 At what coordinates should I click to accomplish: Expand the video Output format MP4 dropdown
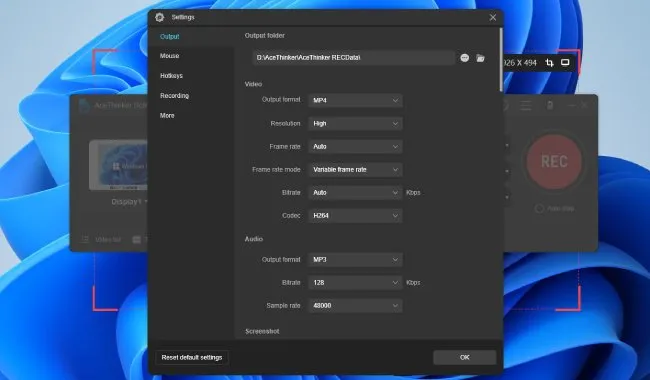coord(355,100)
